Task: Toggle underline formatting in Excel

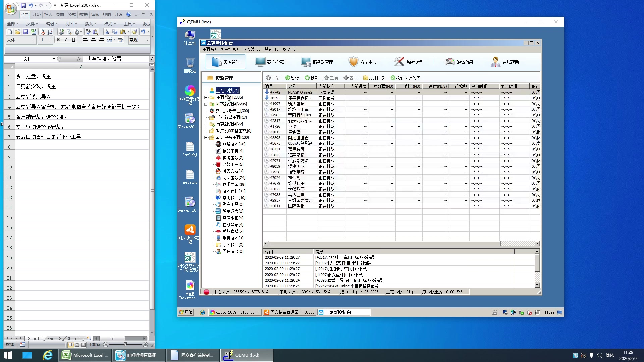Action: (73, 40)
